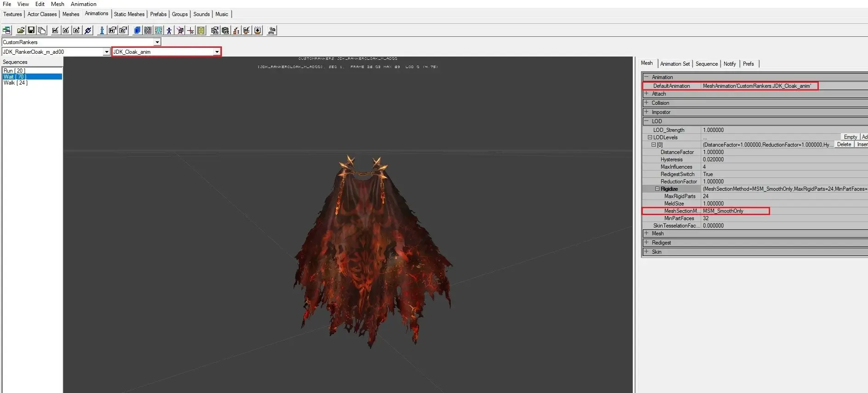Click the red crosshair origin icon
The image size is (868, 393).
(191, 30)
